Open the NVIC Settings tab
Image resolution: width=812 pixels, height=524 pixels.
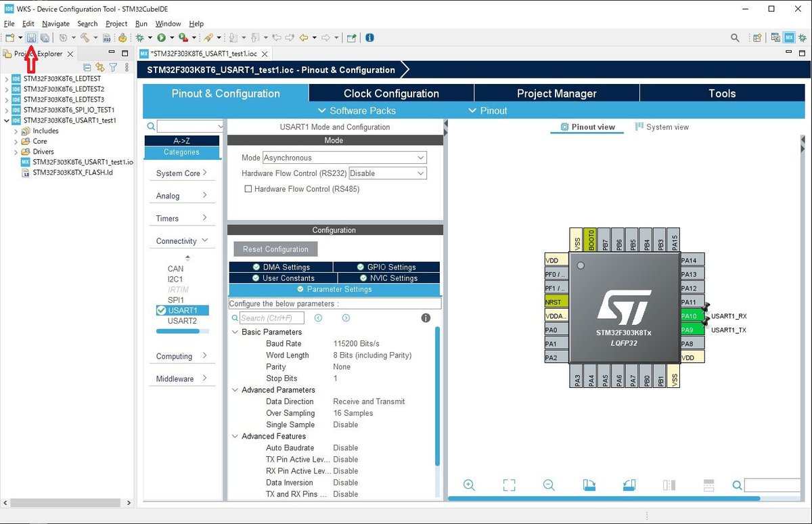click(388, 278)
